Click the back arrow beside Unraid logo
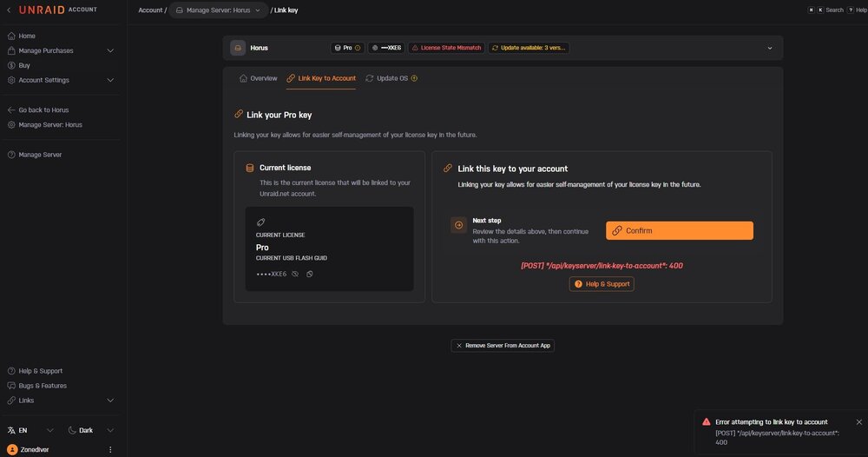The image size is (868, 457). (9, 10)
